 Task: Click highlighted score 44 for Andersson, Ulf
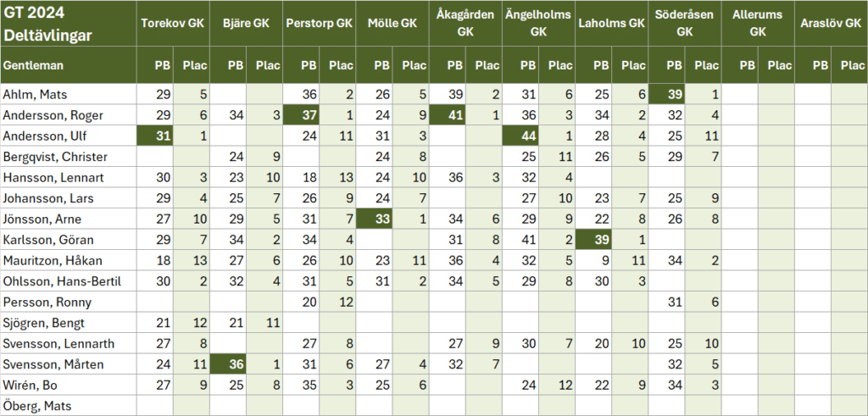(x=520, y=136)
